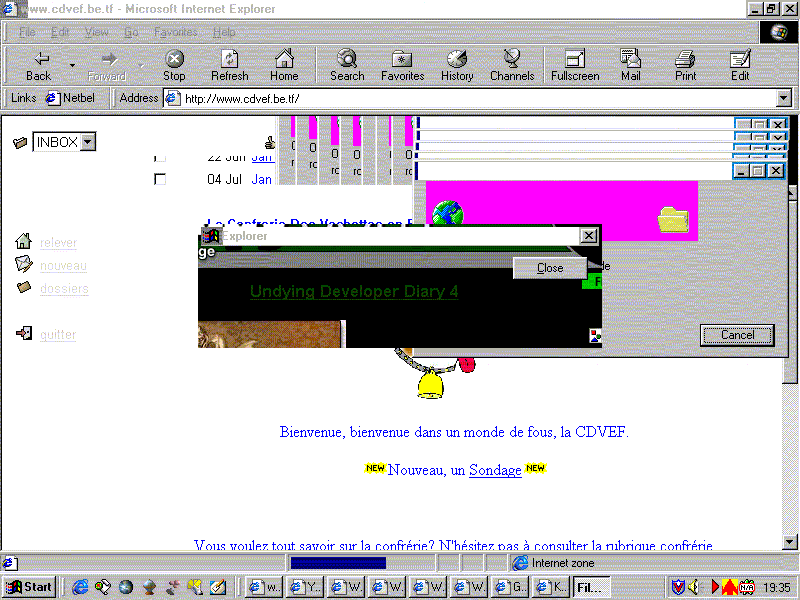Open the Help menu
The width and height of the screenshot is (800, 600).
(x=224, y=32)
